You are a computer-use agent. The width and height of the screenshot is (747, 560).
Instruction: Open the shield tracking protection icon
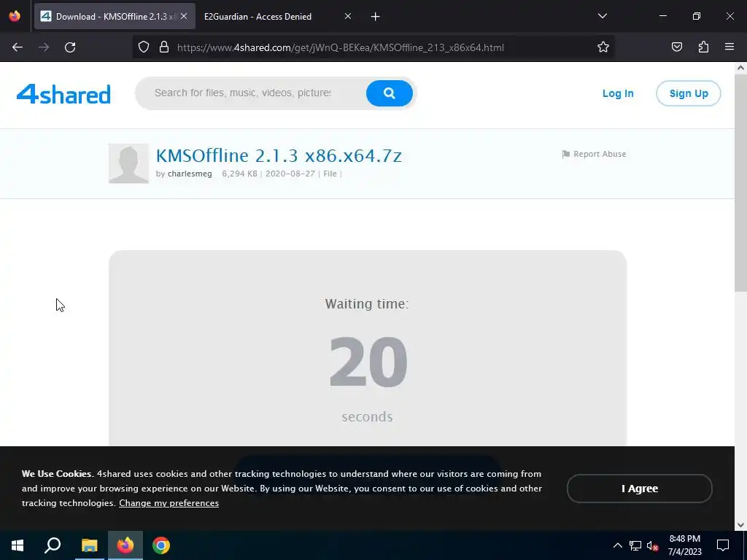tap(144, 47)
